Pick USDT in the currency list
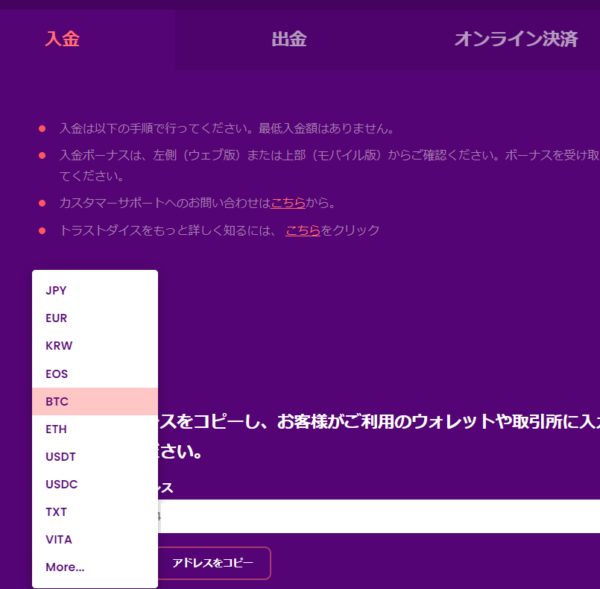Viewport: 600px width, 589px height. point(60,457)
